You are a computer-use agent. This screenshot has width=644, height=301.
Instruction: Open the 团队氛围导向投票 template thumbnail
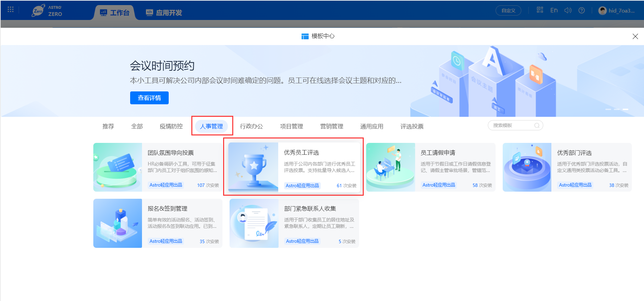click(x=118, y=167)
